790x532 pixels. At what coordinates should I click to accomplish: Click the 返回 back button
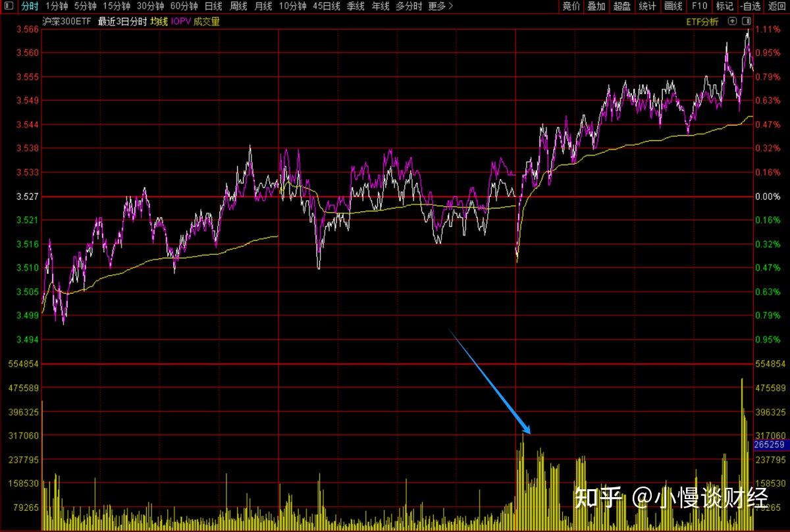[777, 7]
